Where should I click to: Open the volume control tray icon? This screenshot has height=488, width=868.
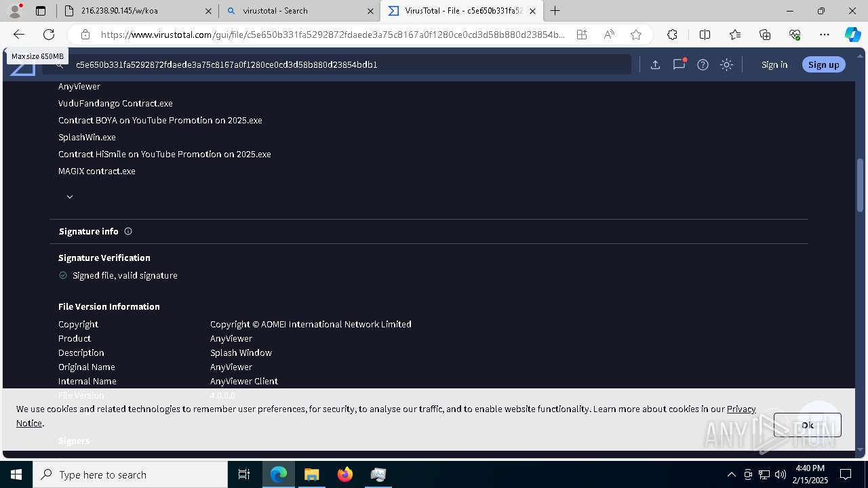781,474
